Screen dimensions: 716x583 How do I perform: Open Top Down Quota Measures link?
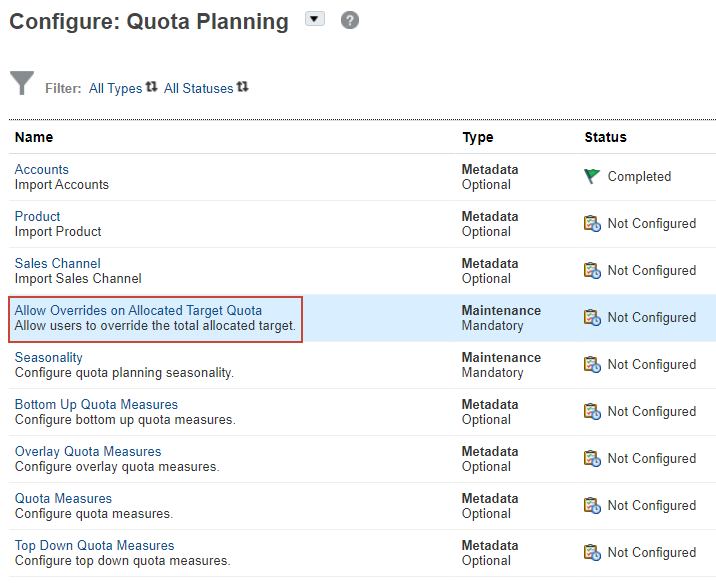95,545
